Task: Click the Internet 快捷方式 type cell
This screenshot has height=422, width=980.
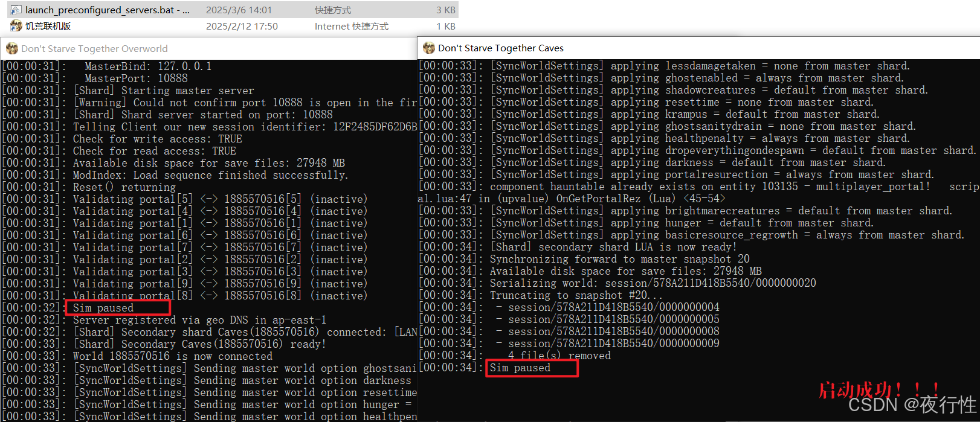Action: pos(352,27)
